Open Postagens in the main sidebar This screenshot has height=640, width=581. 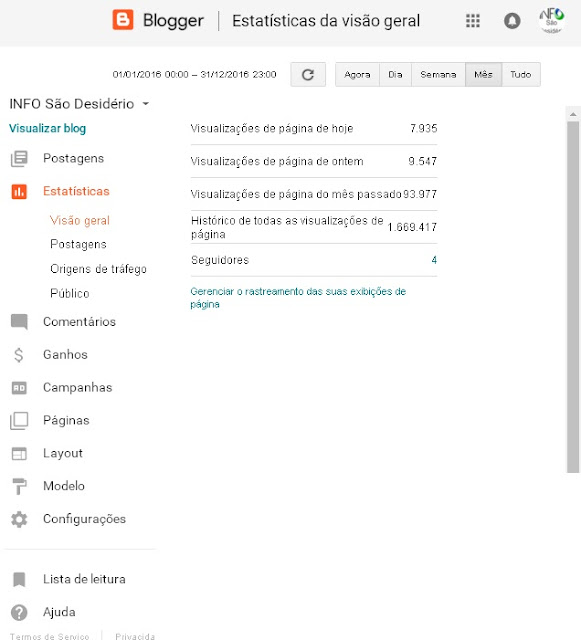(73, 158)
